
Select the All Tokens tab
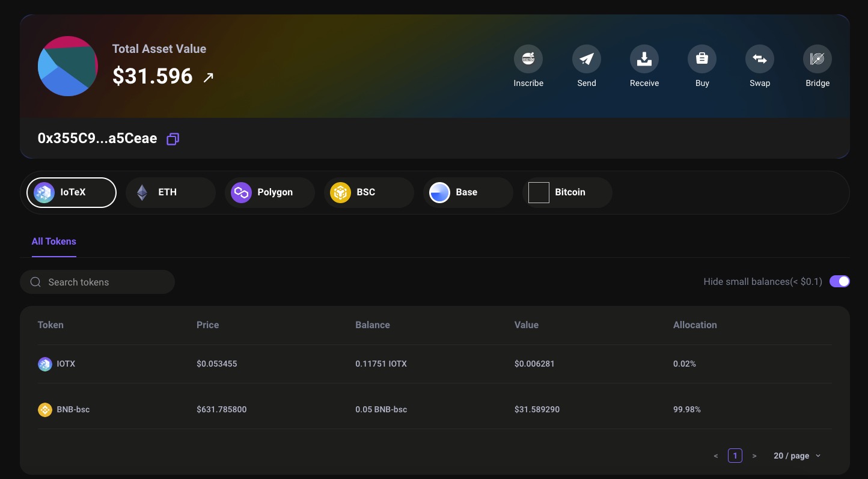click(53, 242)
